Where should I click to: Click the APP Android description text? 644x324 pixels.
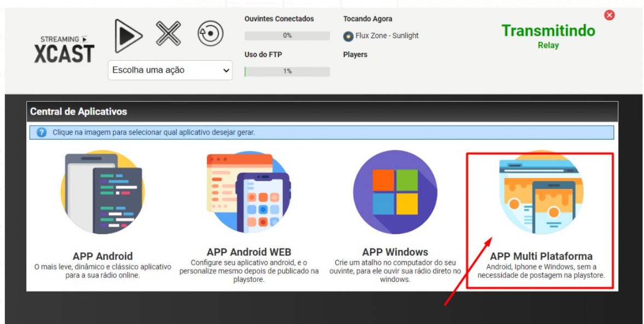pyautogui.click(x=103, y=271)
